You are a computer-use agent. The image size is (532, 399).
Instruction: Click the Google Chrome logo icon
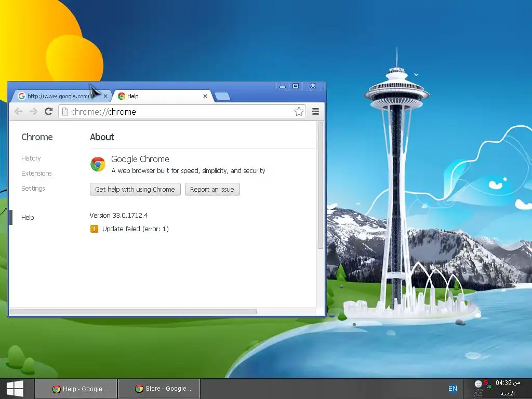[98, 164]
